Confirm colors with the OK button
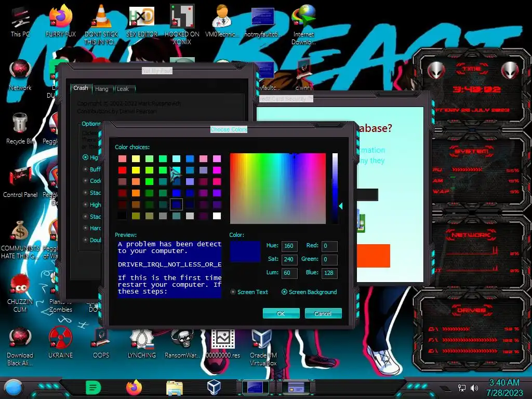The image size is (532, 399). [281, 313]
